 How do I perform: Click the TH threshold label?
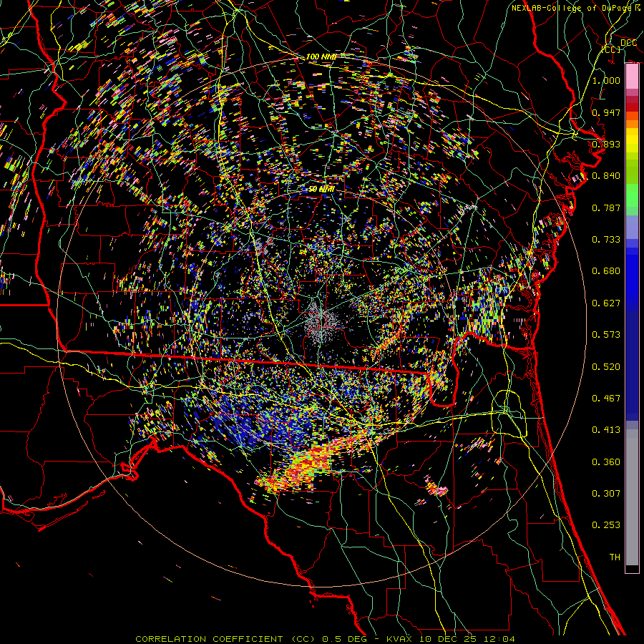tap(615, 557)
